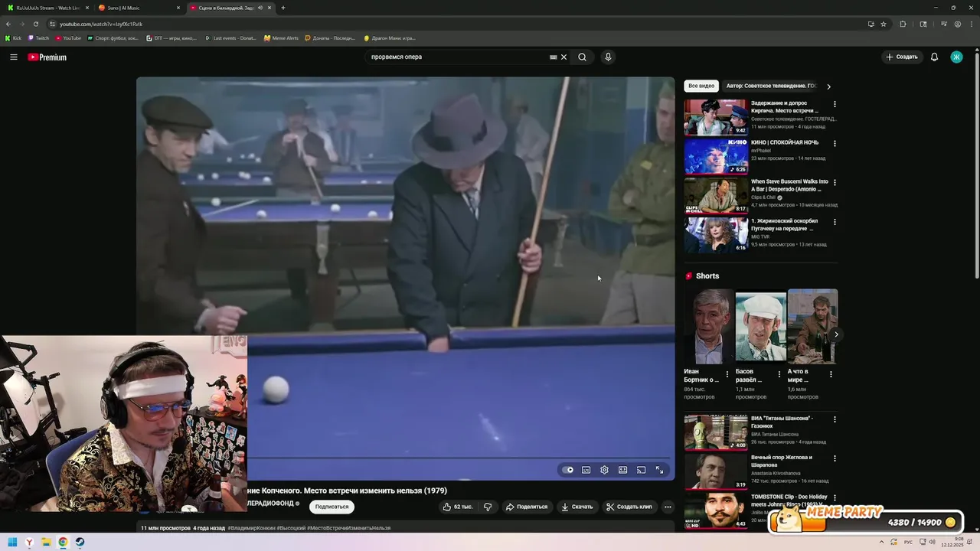
Task: Select the Автор: Советское телевидение chip
Action: coord(771,86)
